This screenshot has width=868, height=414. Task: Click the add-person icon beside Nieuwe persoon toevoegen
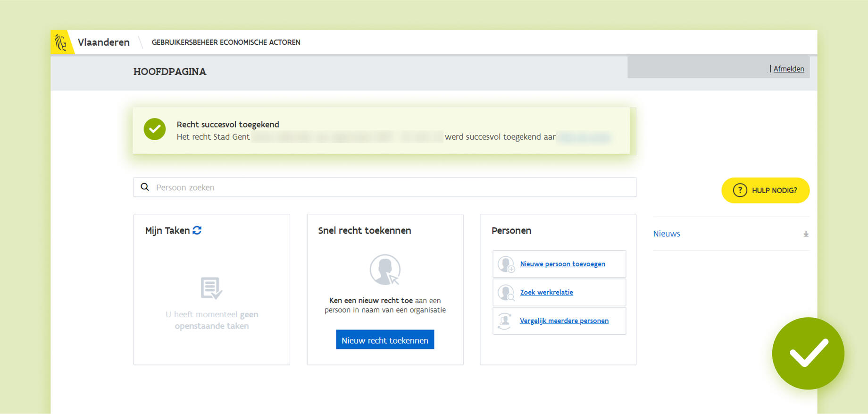pyautogui.click(x=506, y=264)
